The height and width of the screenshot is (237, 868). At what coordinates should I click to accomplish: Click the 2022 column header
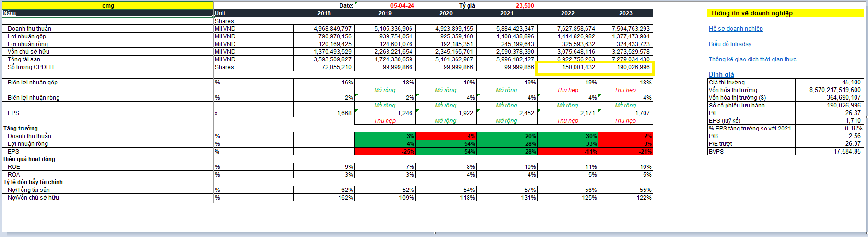pyautogui.click(x=568, y=13)
